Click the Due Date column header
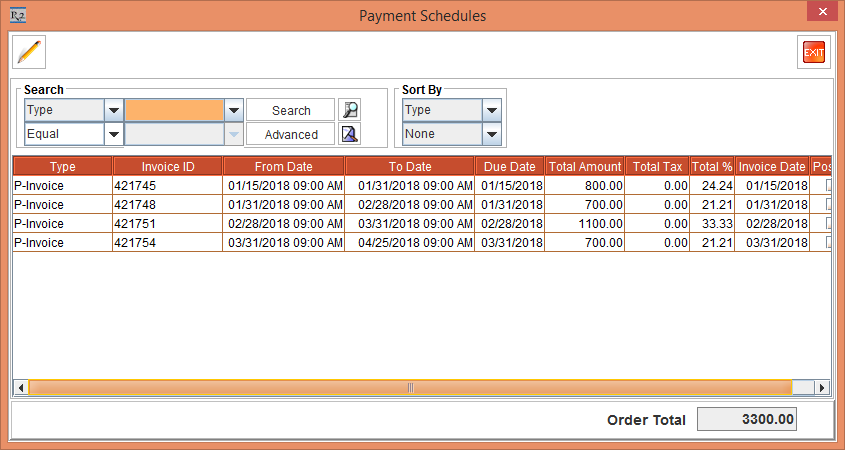Screen dimensions: 845x450 [510, 167]
